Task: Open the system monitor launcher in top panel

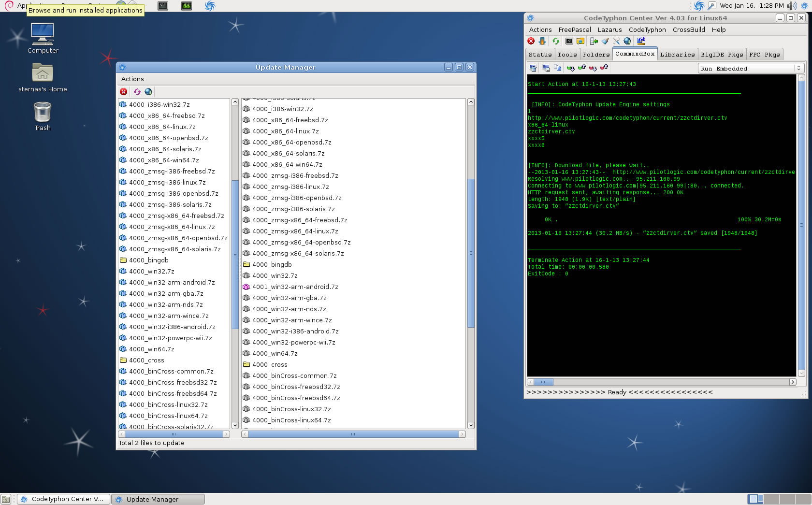Action: [187, 6]
